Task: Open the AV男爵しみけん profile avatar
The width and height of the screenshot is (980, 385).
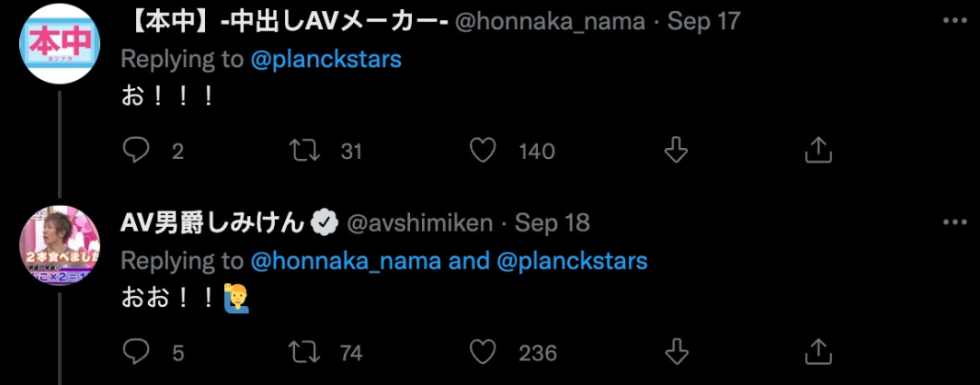Action: click(x=60, y=243)
